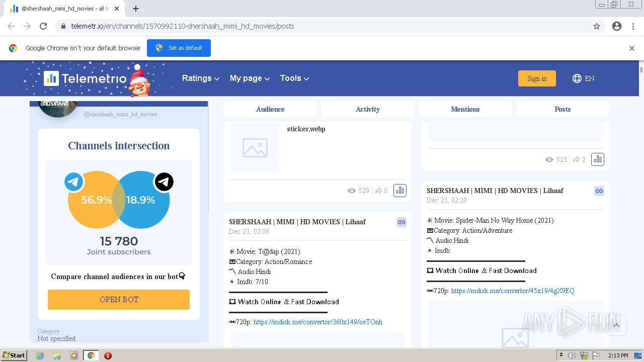Switch to the Activity tab
Viewport: 644px width, 362px height.
[x=368, y=109]
